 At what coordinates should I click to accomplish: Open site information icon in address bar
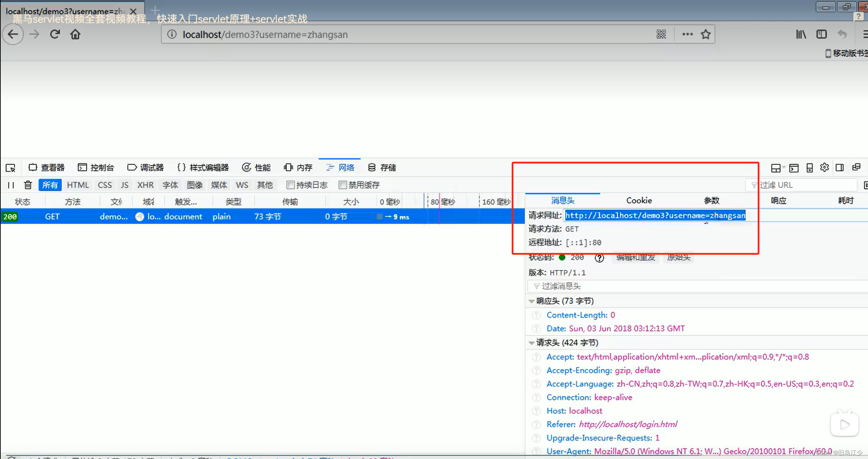point(172,34)
